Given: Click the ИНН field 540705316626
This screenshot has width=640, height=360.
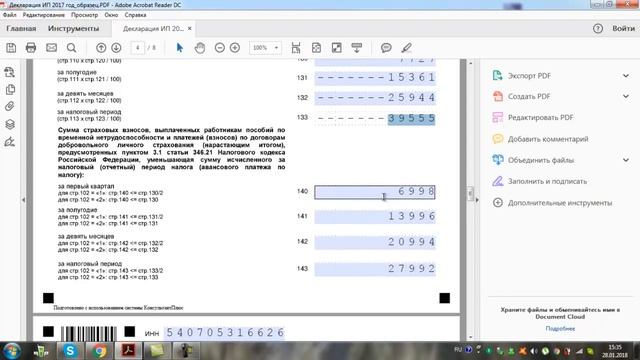Looking at the screenshot, I should [x=224, y=333].
